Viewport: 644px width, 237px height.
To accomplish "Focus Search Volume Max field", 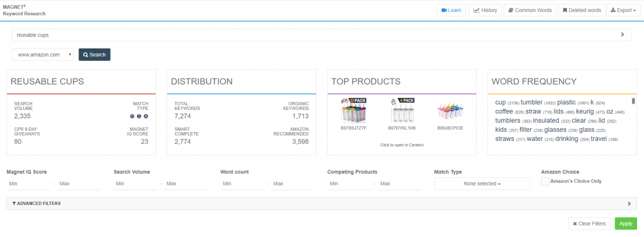I will click(x=186, y=184).
